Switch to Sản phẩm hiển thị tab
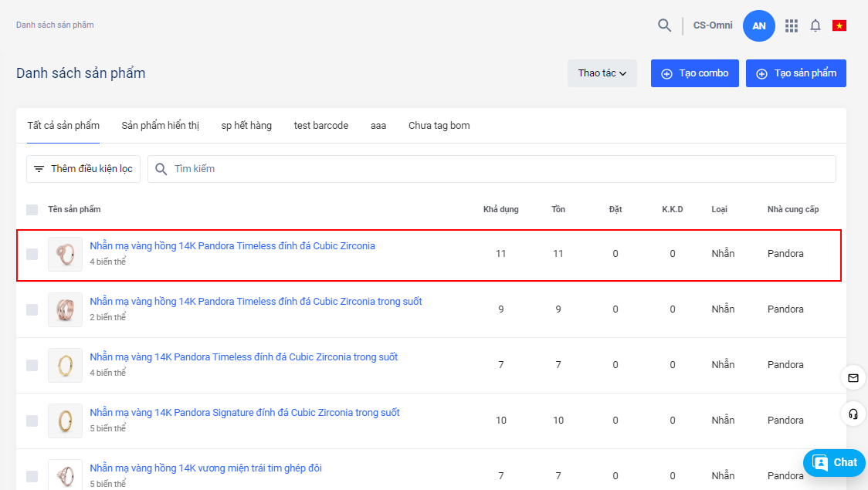 point(160,126)
